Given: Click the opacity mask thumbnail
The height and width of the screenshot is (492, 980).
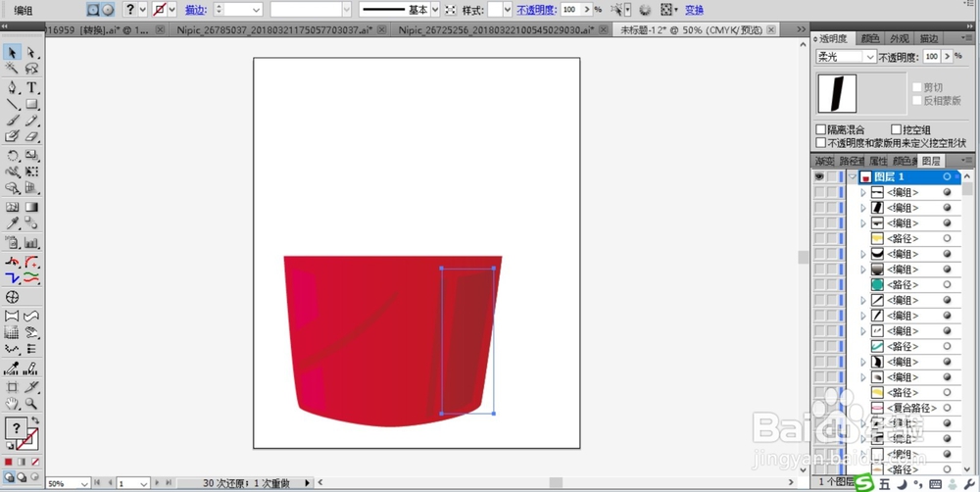Looking at the screenshot, I should coord(837,94).
